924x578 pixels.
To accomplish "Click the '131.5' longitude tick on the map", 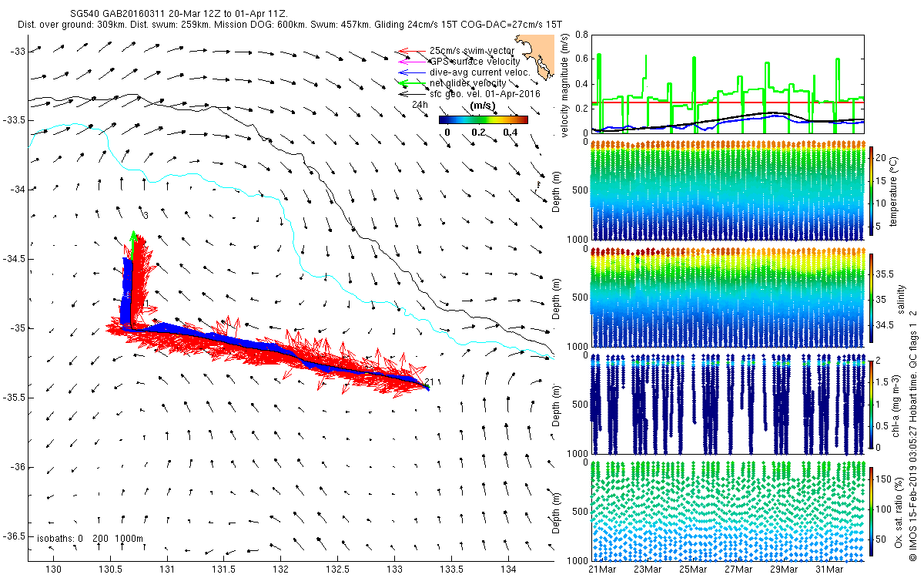I will coord(223,570).
